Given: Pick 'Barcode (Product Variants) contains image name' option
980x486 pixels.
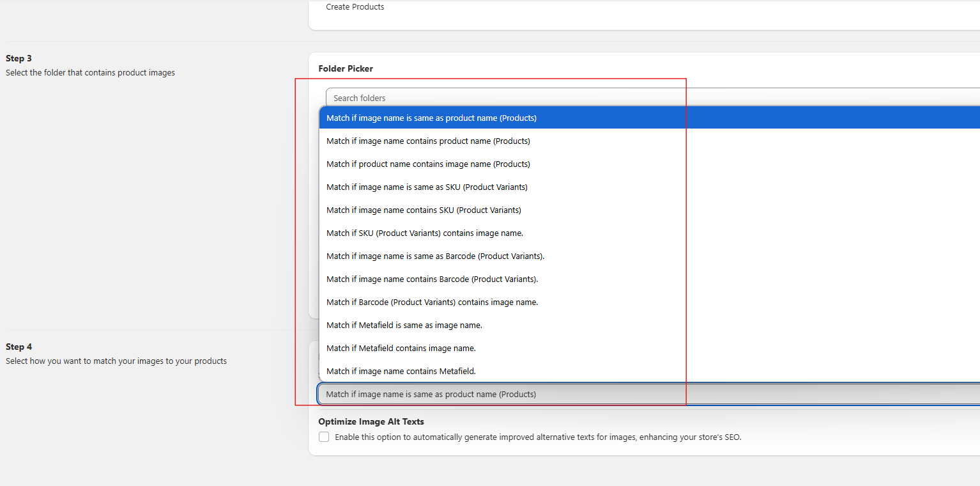Looking at the screenshot, I should click(432, 302).
